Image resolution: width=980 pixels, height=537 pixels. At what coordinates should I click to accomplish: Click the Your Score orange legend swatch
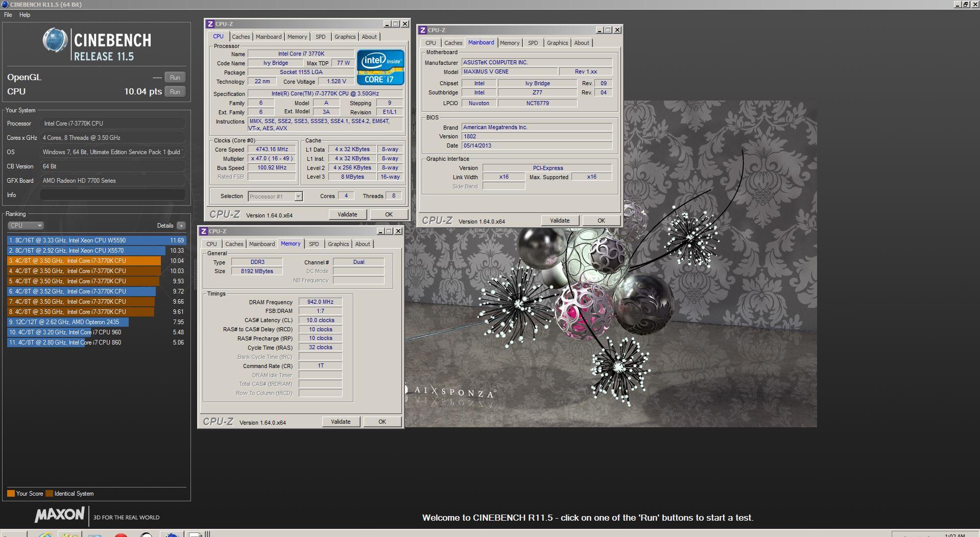[11, 494]
